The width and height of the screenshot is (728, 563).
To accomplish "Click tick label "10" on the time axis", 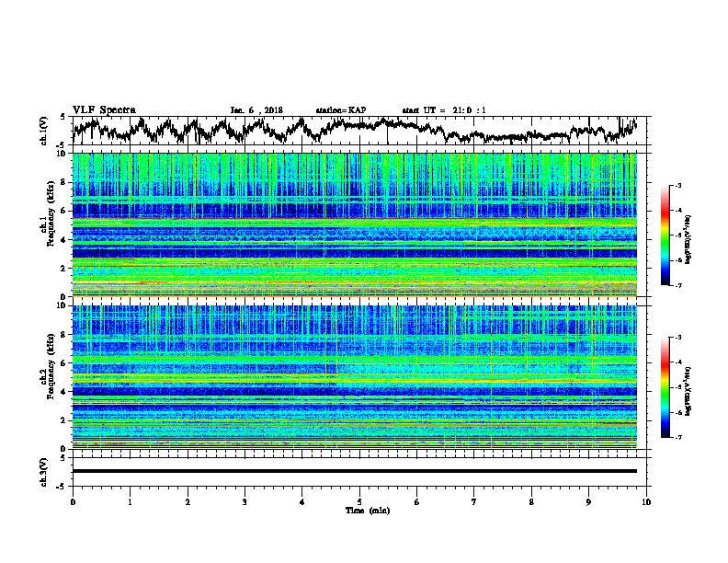I will coord(646,501).
